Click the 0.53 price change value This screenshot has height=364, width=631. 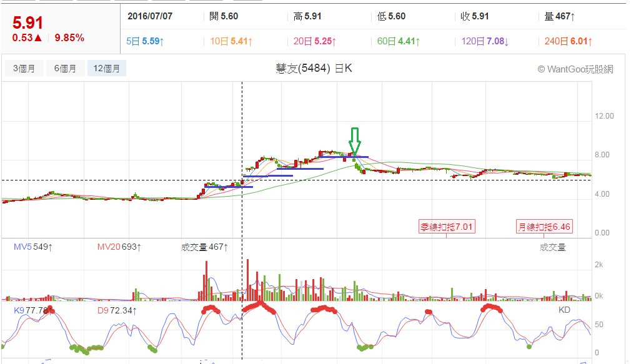click(27, 38)
